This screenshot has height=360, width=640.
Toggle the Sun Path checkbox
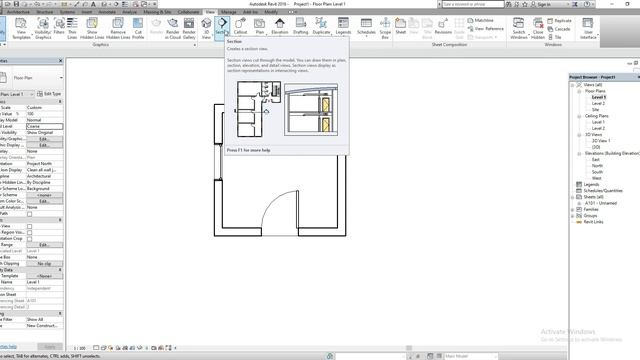pos(29,214)
